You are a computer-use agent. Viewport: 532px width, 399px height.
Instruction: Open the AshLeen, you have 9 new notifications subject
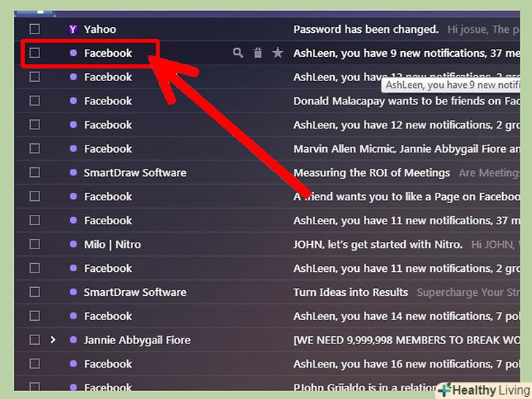click(406, 53)
